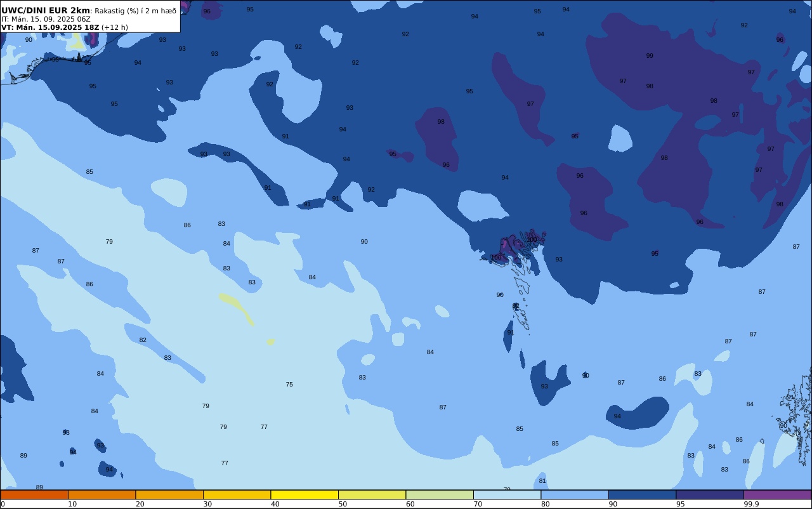812x509 pixels.
Task: Click the humidity value '75' on the map
Action: point(289,385)
